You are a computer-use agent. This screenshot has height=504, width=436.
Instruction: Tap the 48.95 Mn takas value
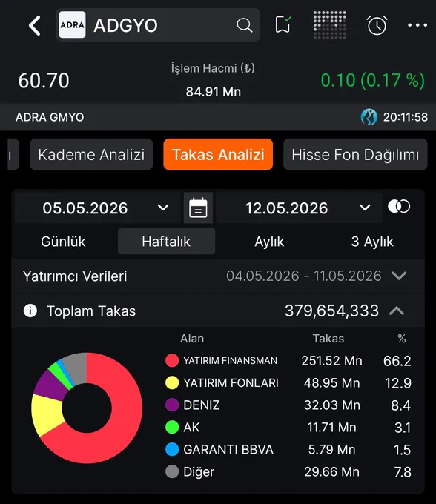[332, 383]
